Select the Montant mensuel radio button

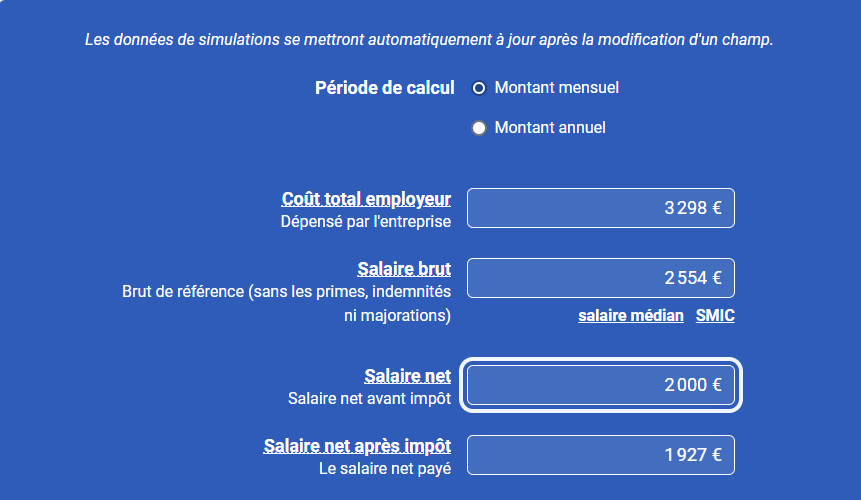pyautogui.click(x=479, y=88)
